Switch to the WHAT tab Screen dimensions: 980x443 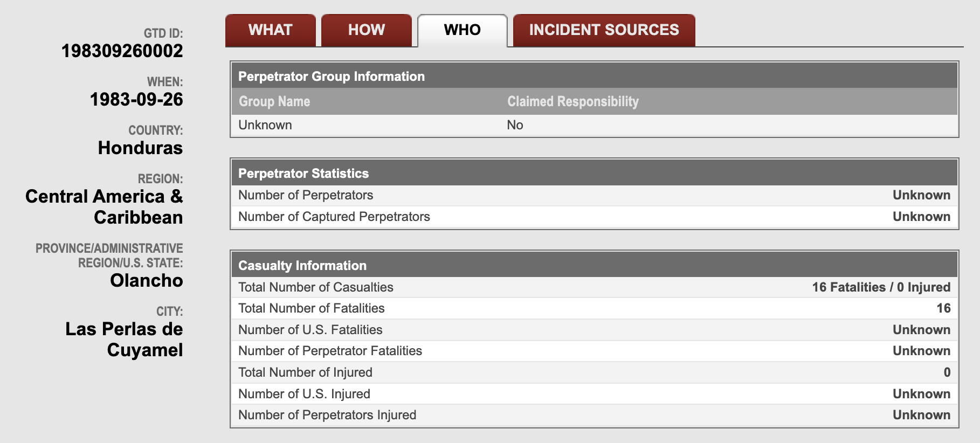[271, 30]
